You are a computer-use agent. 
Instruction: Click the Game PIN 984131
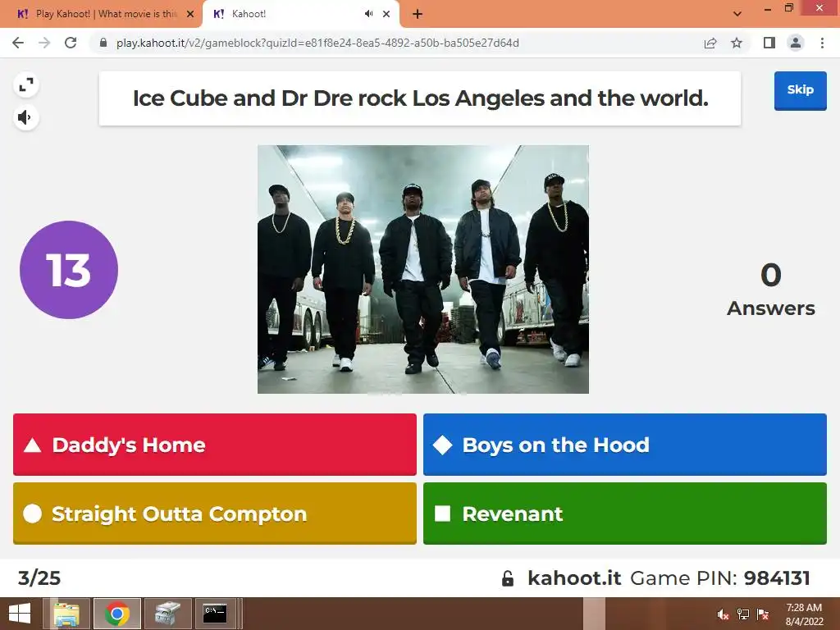(777, 578)
